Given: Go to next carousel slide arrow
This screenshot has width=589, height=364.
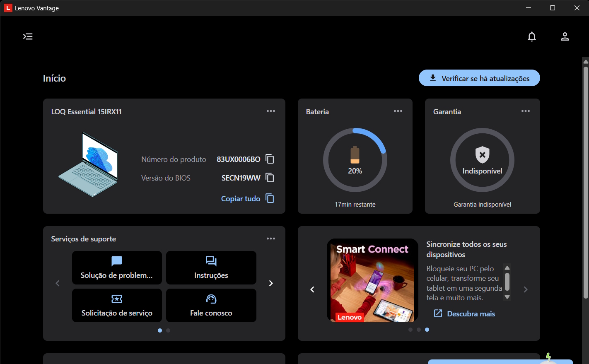Looking at the screenshot, I should [x=526, y=289].
